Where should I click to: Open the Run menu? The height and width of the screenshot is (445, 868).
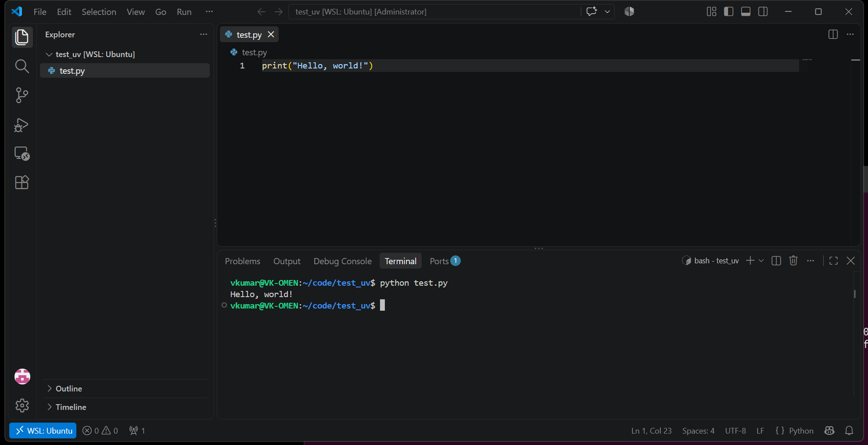point(184,12)
